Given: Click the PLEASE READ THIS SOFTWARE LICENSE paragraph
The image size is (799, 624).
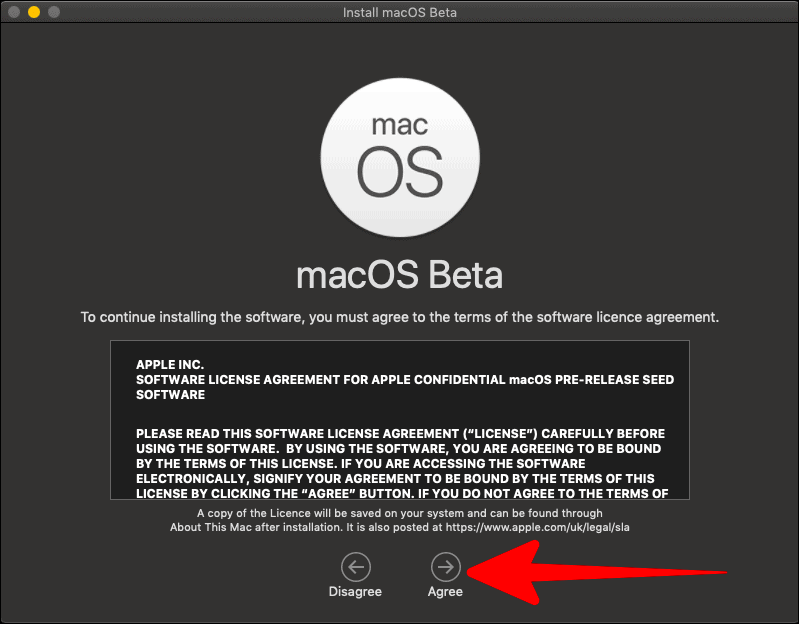Looking at the screenshot, I should click(402, 464).
